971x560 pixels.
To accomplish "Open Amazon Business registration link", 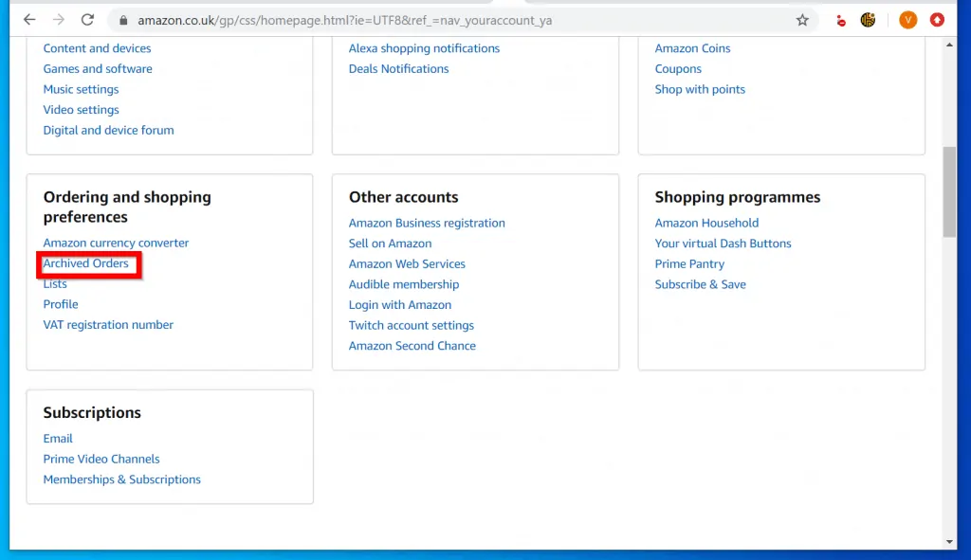I will coord(427,223).
